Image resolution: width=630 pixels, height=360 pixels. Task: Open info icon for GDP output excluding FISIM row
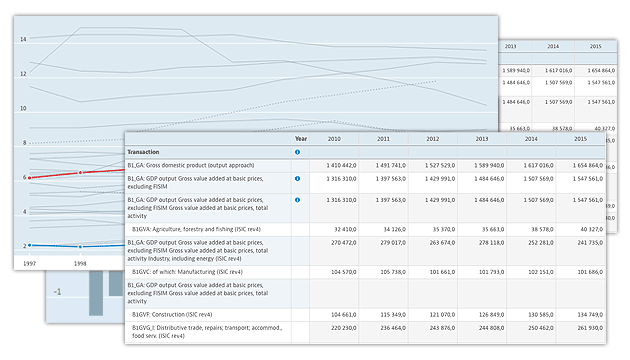(297, 179)
